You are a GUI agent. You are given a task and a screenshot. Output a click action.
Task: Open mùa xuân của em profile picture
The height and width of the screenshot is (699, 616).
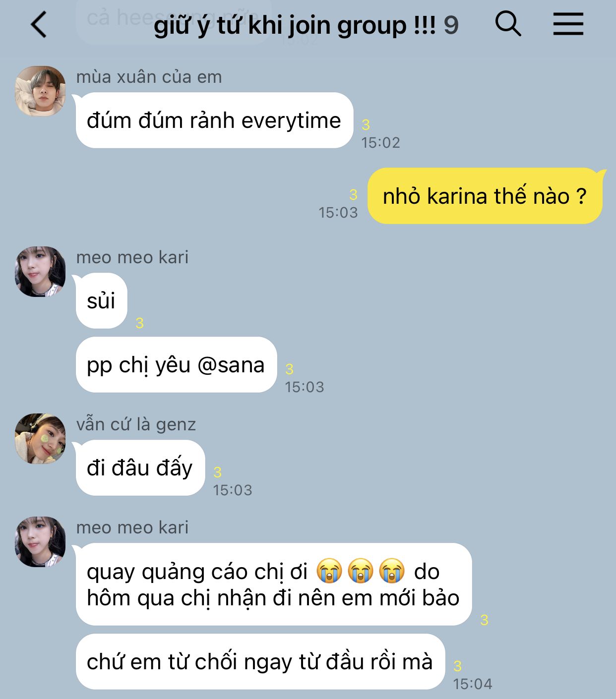coord(40,91)
